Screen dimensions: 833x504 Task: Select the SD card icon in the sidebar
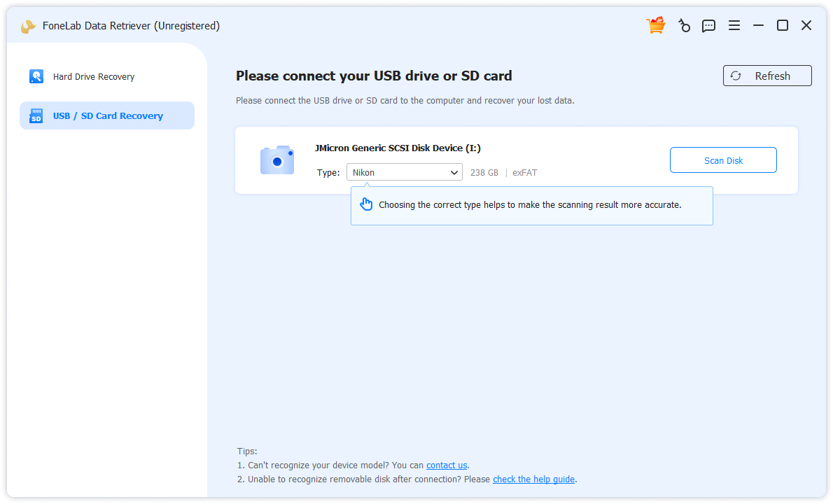36,115
